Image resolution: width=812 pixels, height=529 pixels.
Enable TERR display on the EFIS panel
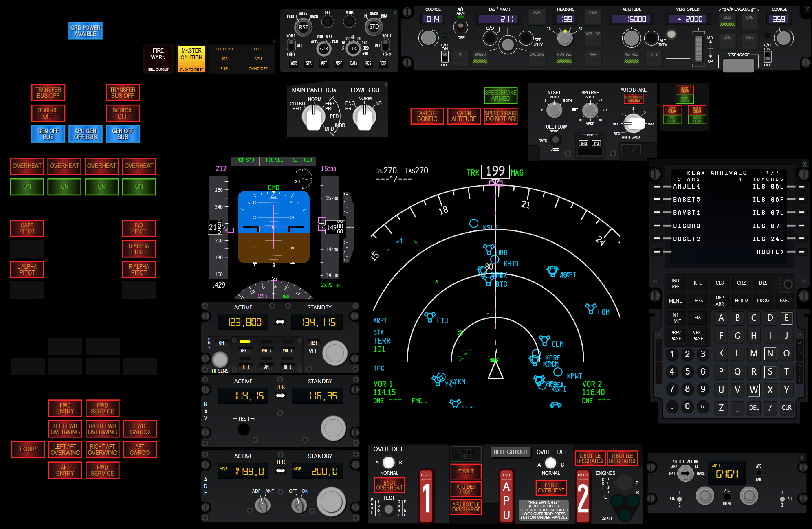[x=383, y=63]
